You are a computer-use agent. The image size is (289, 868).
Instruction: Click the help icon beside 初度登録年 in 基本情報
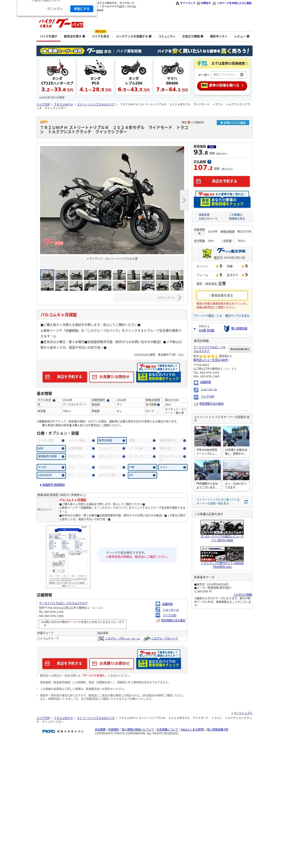coord(108,400)
